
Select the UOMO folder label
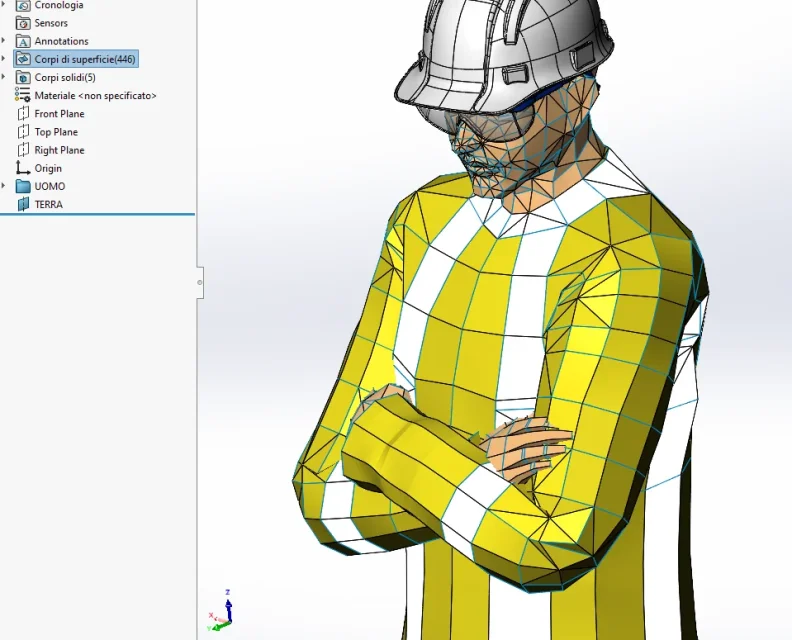pyautogui.click(x=49, y=186)
